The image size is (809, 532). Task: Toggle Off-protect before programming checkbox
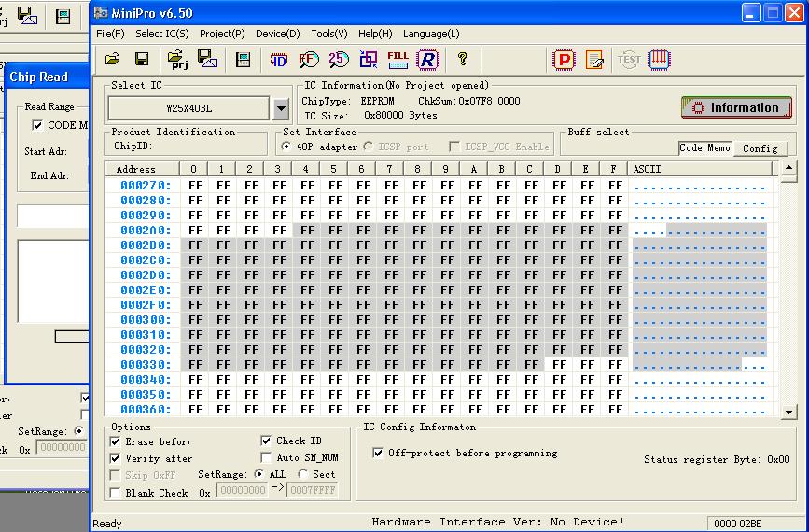(x=378, y=453)
